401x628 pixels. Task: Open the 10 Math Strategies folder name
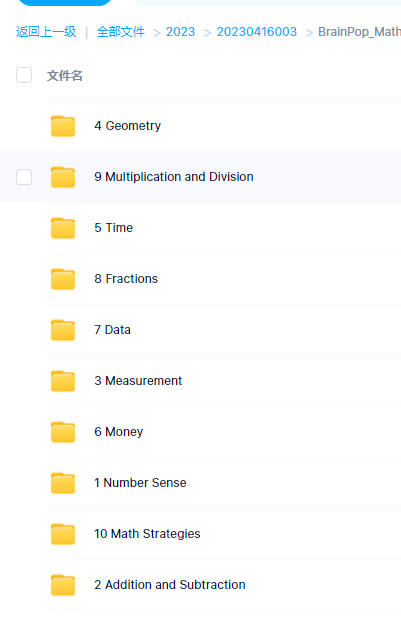coord(147,534)
